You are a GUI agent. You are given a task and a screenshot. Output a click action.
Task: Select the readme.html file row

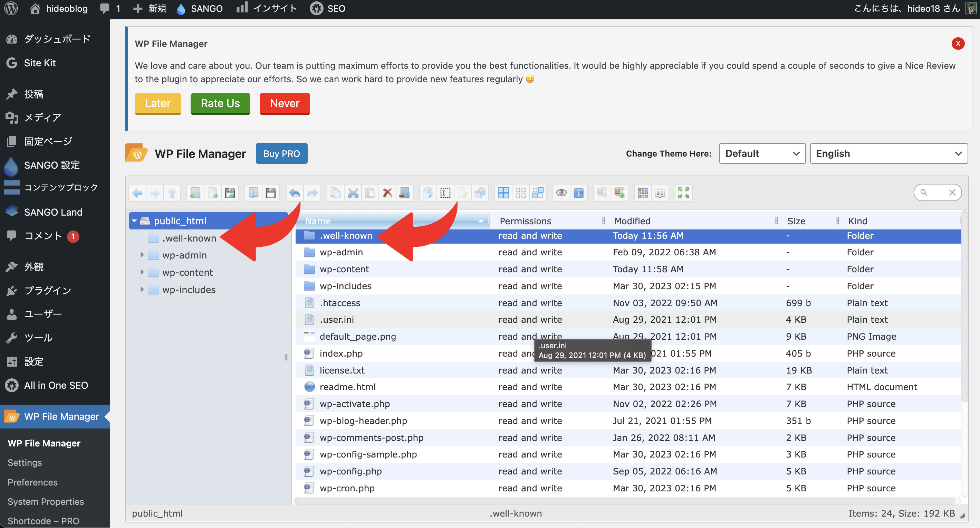(628, 387)
